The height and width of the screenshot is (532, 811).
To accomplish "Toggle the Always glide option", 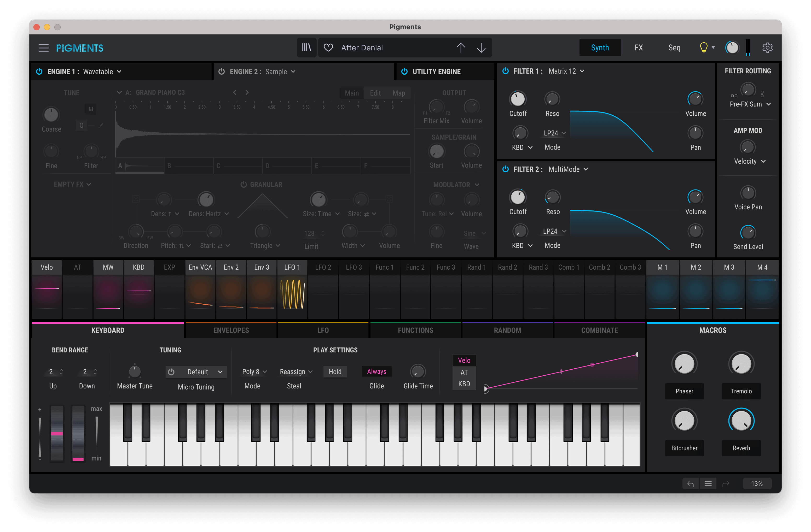I will pyautogui.click(x=376, y=372).
